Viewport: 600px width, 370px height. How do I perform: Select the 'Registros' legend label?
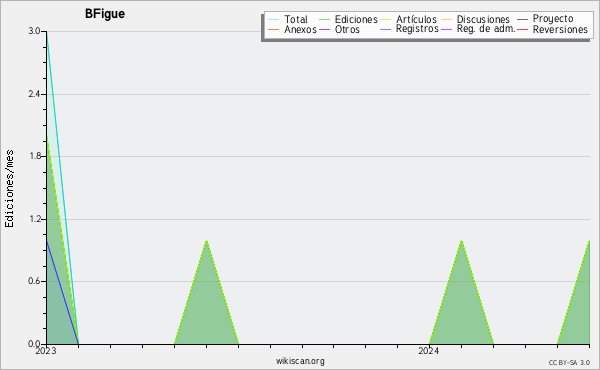[x=417, y=29]
